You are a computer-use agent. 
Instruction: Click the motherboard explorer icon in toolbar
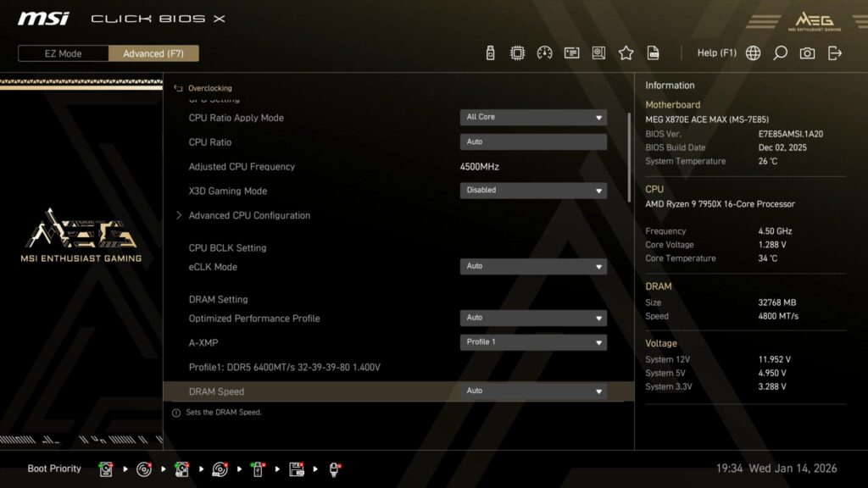click(x=598, y=53)
